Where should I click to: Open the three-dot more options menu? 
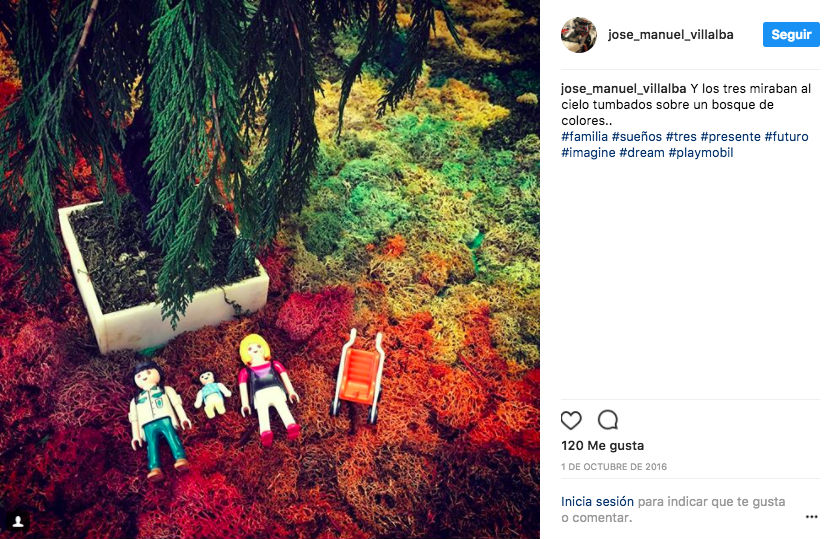tap(811, 516)
